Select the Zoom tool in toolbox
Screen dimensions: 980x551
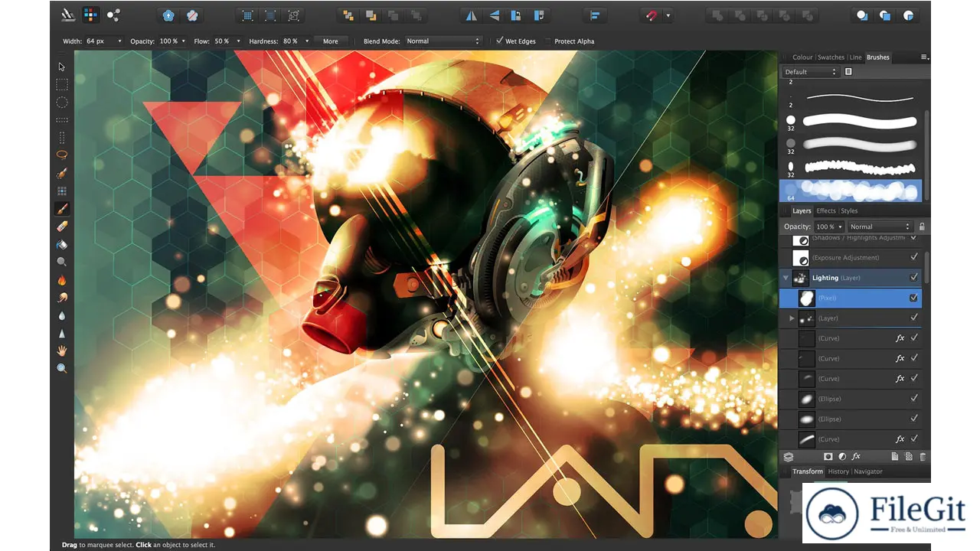point(62,369)
